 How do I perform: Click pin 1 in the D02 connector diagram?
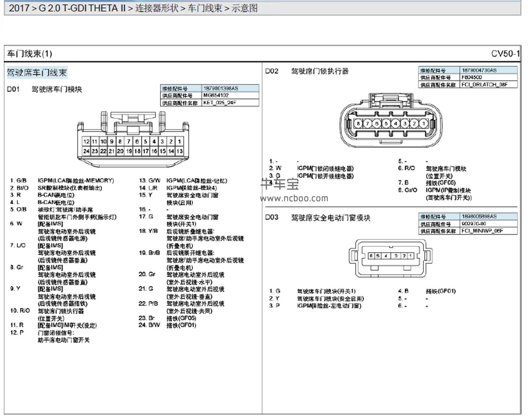423,124
